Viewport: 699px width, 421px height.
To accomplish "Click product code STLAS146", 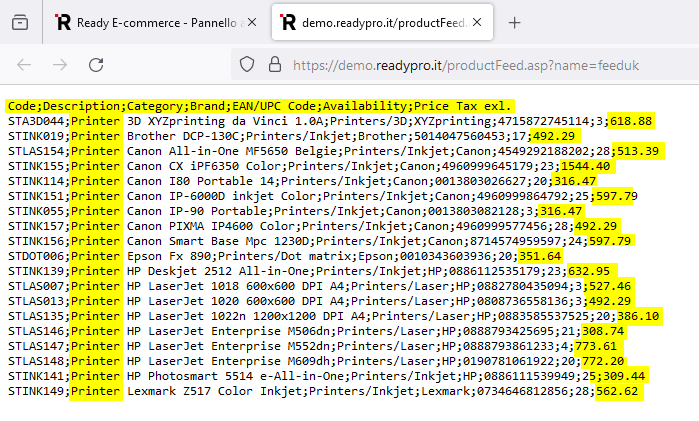I will [x=36, y=331].
